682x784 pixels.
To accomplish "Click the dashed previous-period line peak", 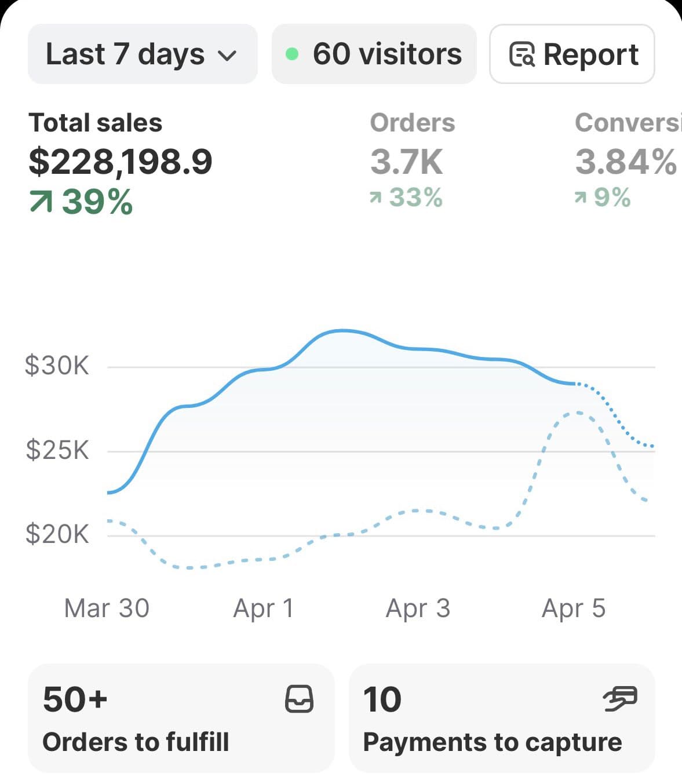I will pos(577,413).
